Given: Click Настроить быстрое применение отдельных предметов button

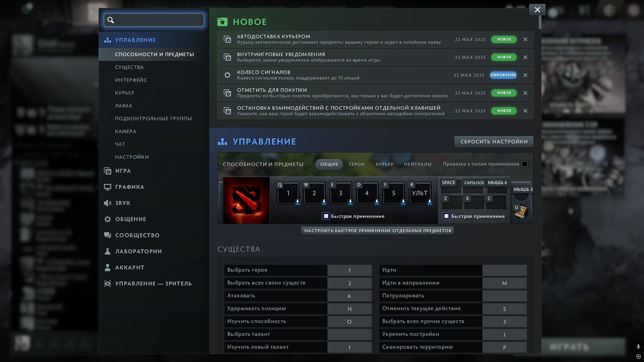Looking at the screenshot, I should tap(377, 231).
